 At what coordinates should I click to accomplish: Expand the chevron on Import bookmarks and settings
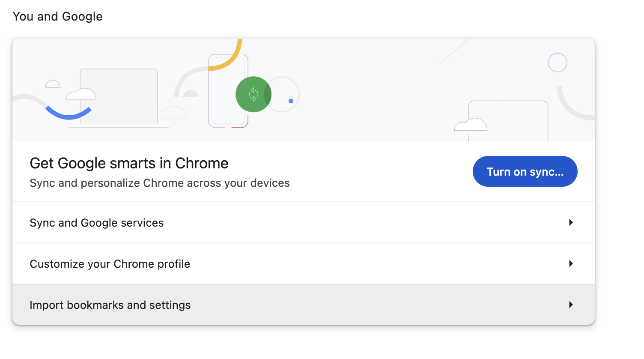pos(570,305)
